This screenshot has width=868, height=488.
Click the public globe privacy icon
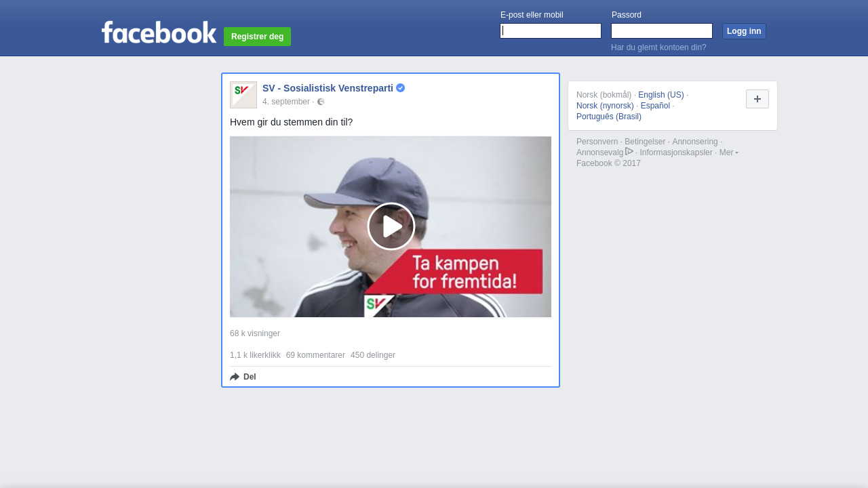(321, 102)
